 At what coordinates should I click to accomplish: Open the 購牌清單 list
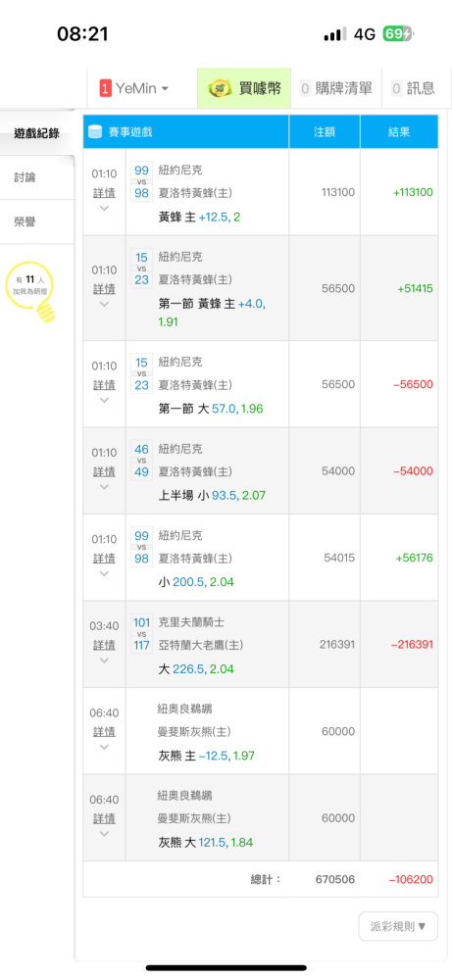(x=336, y=89)
